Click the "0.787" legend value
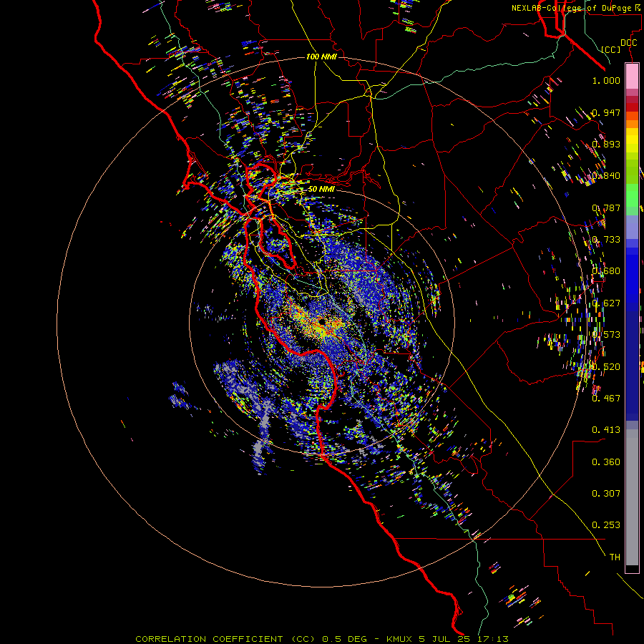The width and height of the screenshot is (644, 644). click(x=606, y=208)
